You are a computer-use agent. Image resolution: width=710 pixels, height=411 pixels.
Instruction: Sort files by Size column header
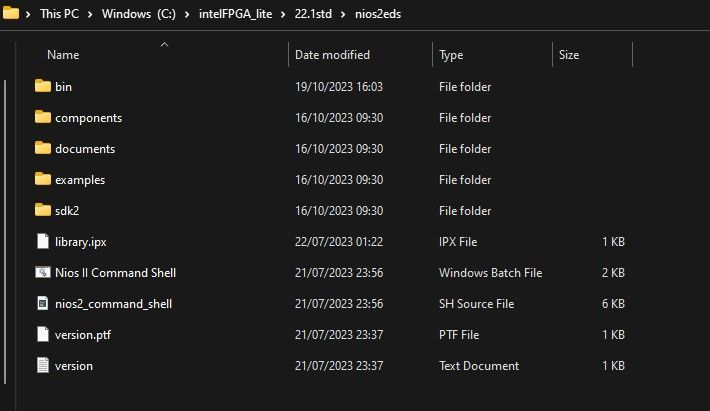point(568,55)
